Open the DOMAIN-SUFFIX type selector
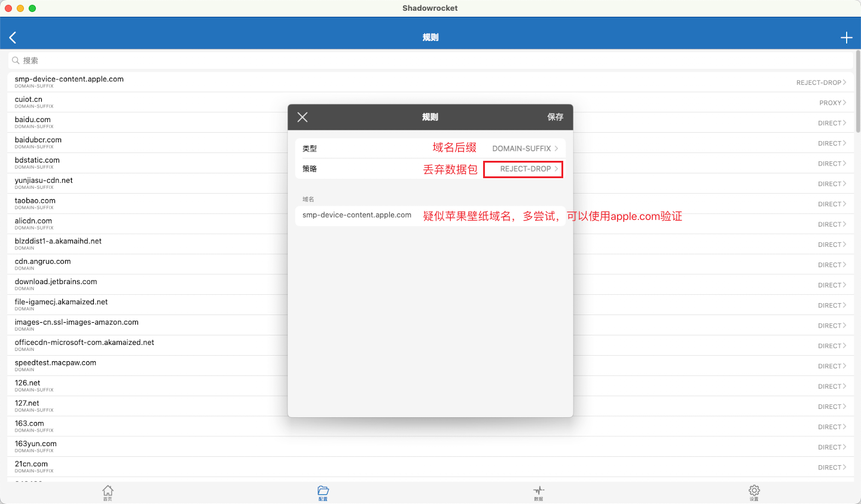Viewport: 861px width, 504px height. click(x=525, y=148)
